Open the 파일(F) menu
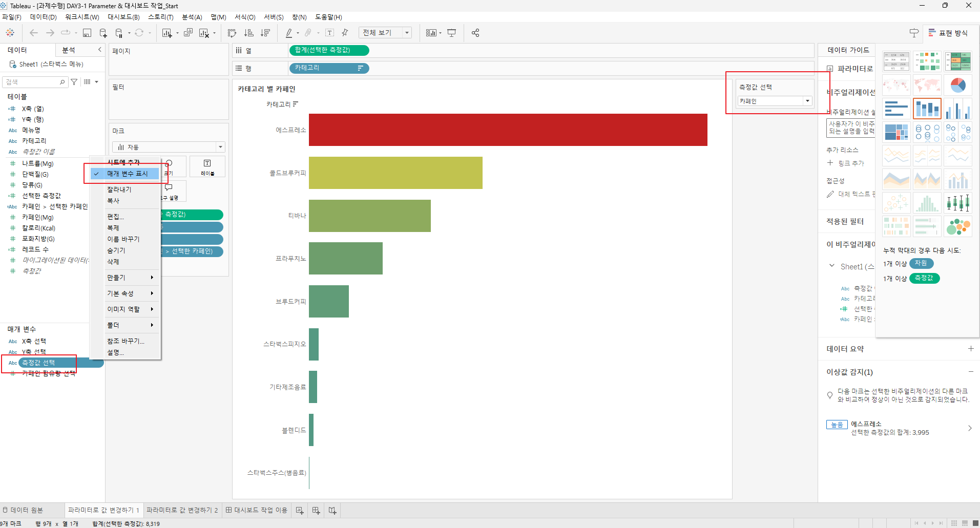The width and height of the screenshot is (980, 528). point(11,17)
